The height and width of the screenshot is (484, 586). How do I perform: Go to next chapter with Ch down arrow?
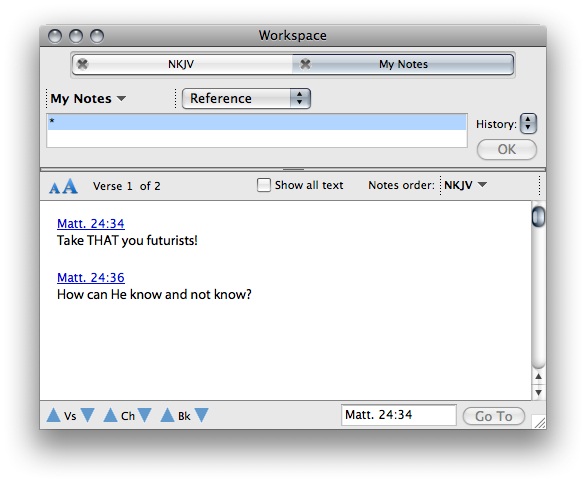pos(145,415)
